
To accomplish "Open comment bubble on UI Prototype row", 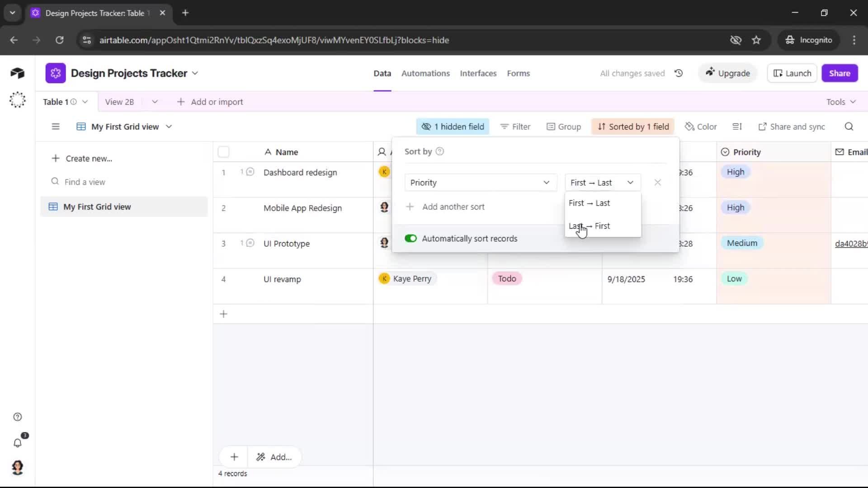I will (x=250, y=243).
